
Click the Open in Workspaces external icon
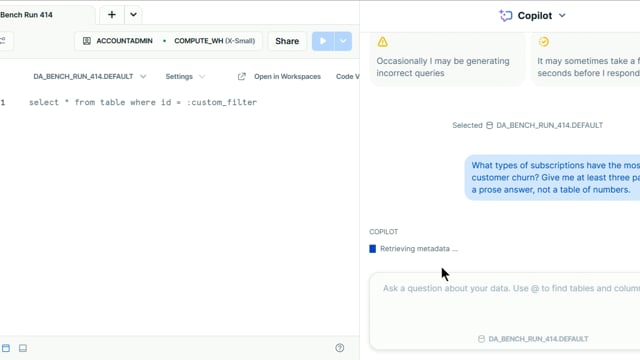pos(242,77)
